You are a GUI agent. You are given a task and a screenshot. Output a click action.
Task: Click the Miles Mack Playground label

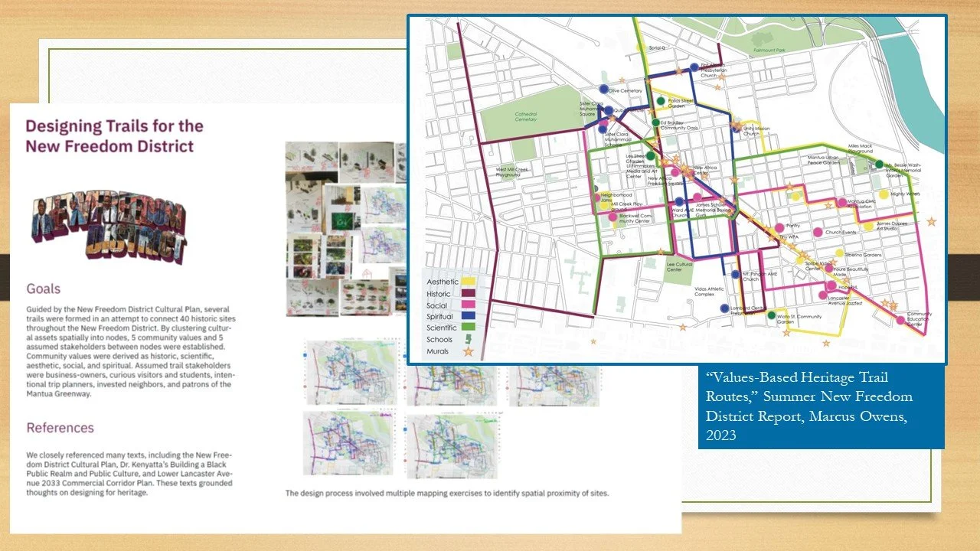click(860, 148)
